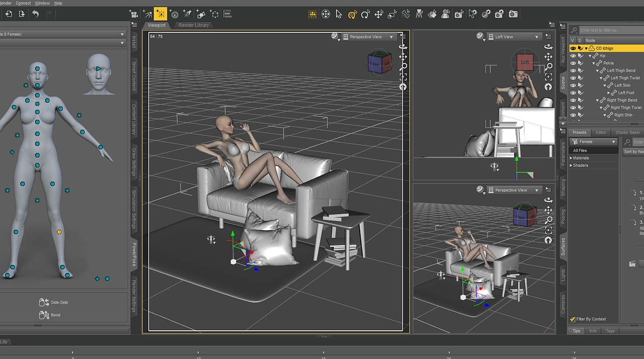
Task: Open the Smart Content side tab
Action: (x=134, y=76)
